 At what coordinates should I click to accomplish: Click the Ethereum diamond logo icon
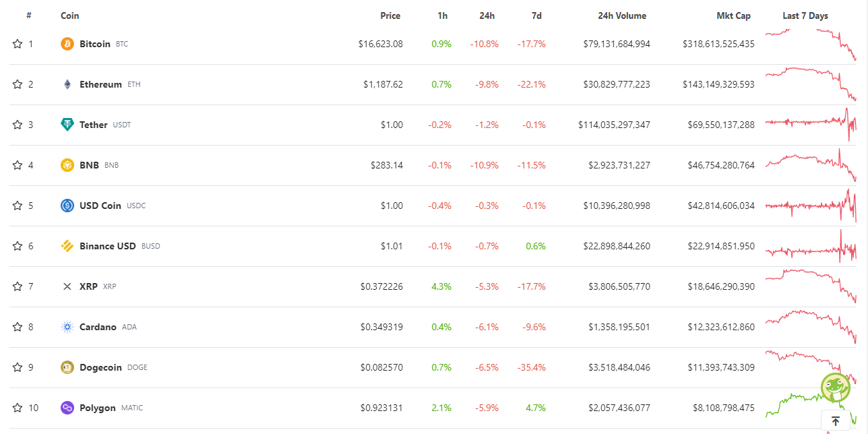tap(67, 84)
